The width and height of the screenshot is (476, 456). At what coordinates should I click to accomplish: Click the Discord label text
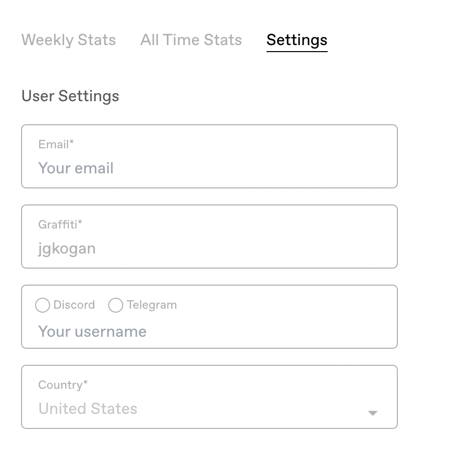[x=74, y=305]
